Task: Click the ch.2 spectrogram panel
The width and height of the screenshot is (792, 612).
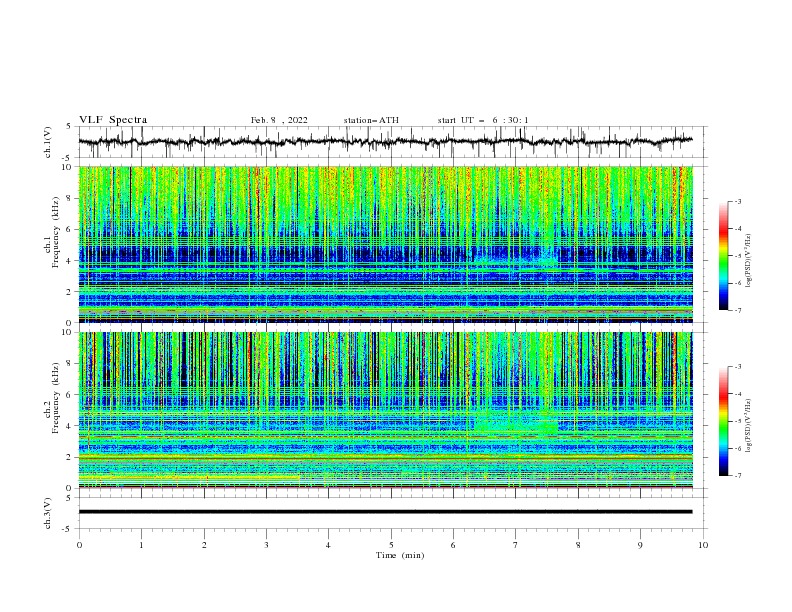Action: click(385, 410)
